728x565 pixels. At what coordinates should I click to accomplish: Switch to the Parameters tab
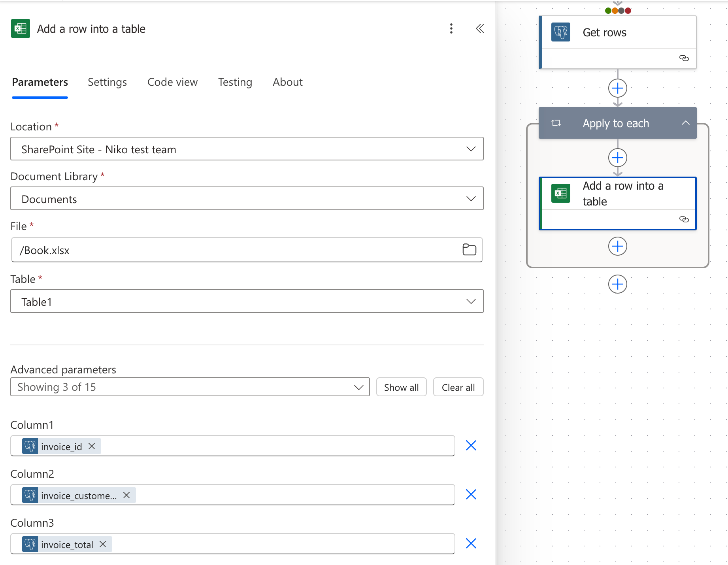[x=40, y=82]
